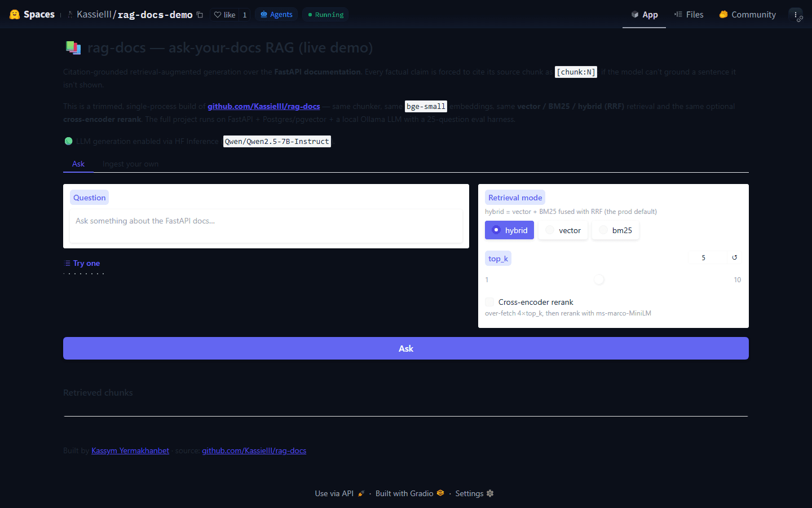The image size is (812, 508).
Task: Open the Agents button
Action: pyautogui.click(x=276, y=15)
